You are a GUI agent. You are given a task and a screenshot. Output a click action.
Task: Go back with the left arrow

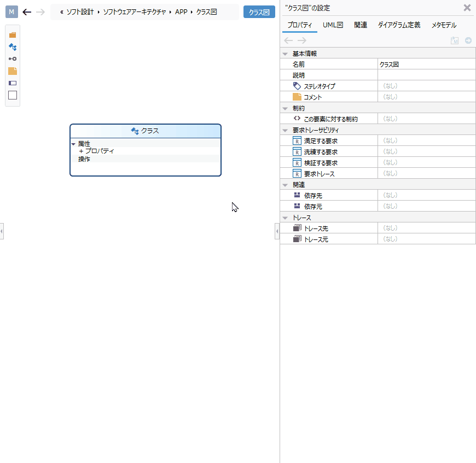27,12
